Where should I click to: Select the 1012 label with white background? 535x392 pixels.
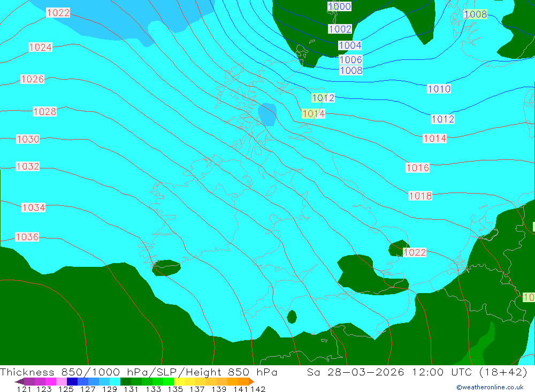point(443,119)
